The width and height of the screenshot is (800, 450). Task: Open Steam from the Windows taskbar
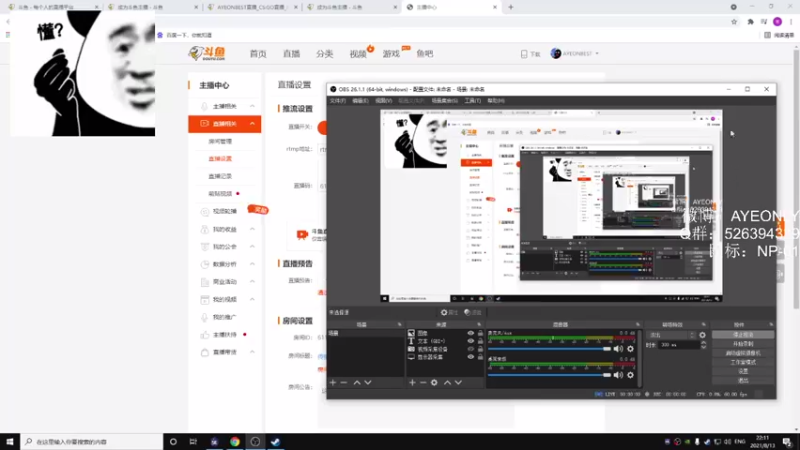point(276,442)
